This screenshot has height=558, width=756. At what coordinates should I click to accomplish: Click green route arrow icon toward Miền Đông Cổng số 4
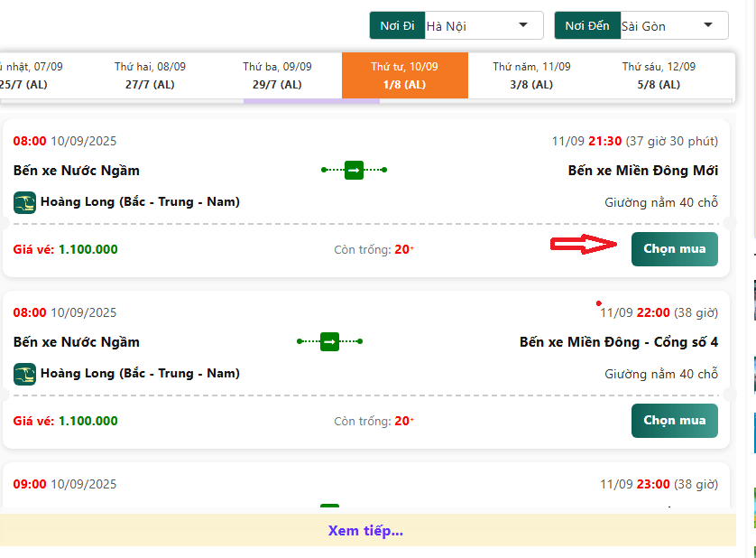pyautogui.click(x=329, y=341)
